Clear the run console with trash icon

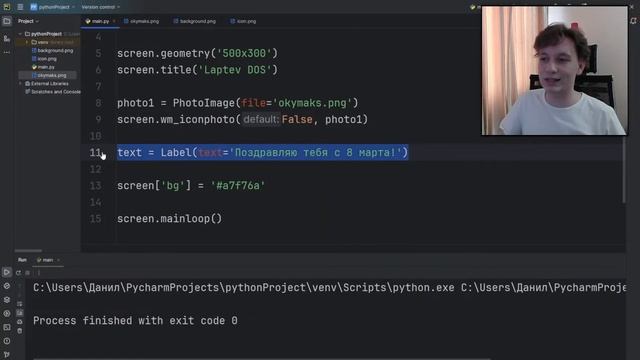tap(20, 331)
